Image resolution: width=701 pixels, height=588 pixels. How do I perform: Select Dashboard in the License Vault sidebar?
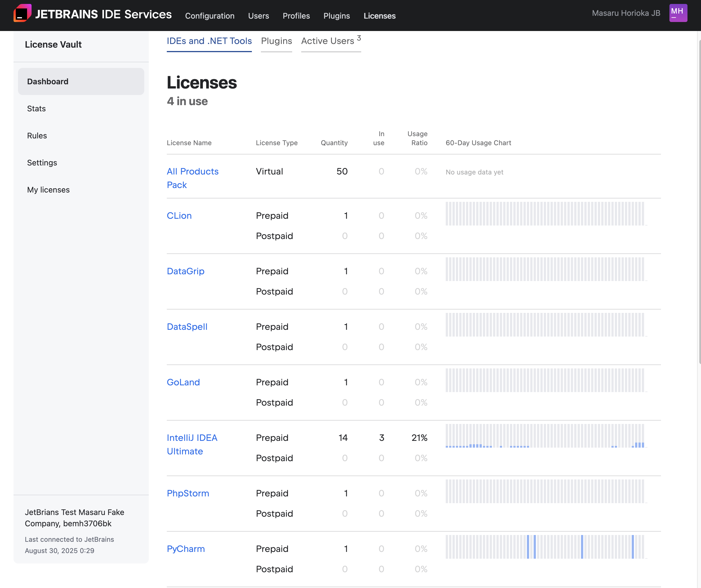[81, 81]
